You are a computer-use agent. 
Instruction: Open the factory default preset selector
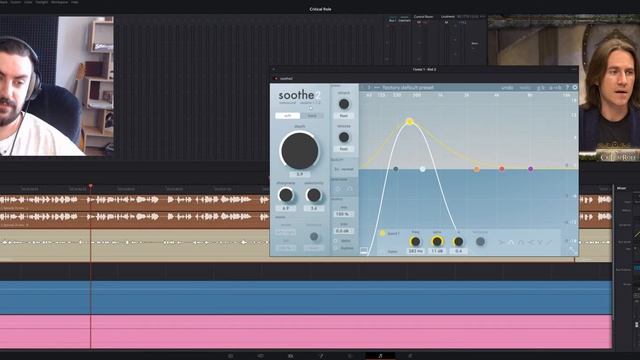(x=408, y=87)
